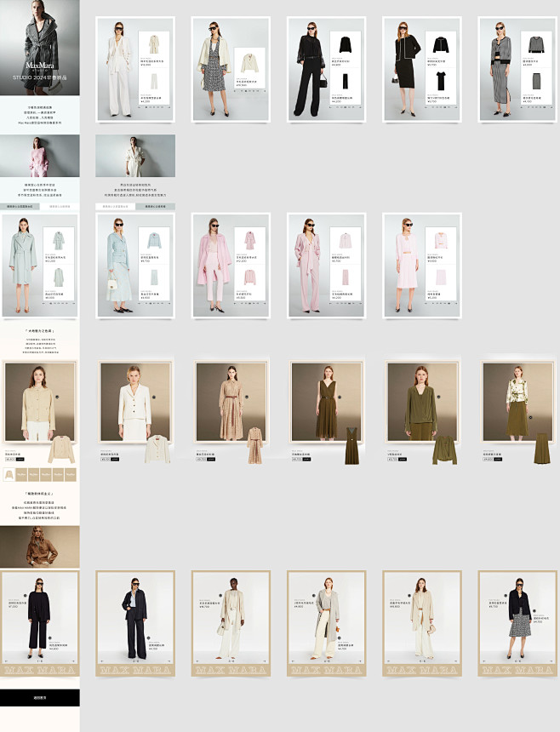Click pink coat product image

pyautogui.click(x=250, y=240)
